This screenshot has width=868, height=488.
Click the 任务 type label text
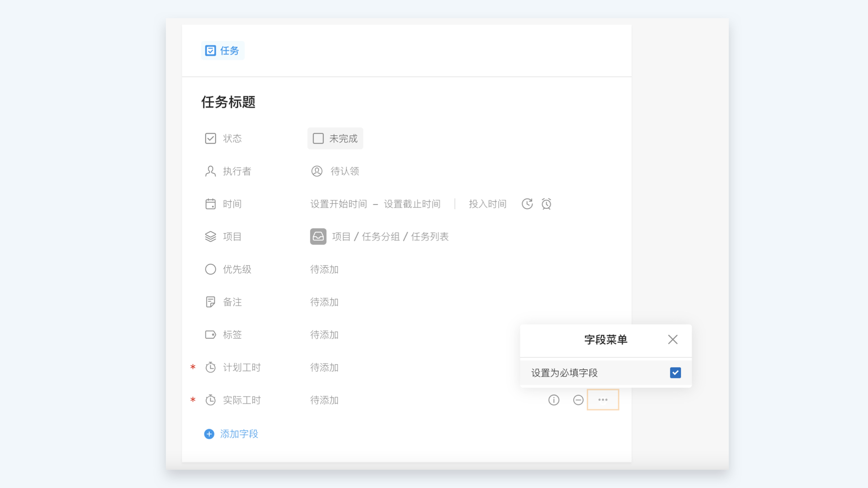[x=230, y=51]
